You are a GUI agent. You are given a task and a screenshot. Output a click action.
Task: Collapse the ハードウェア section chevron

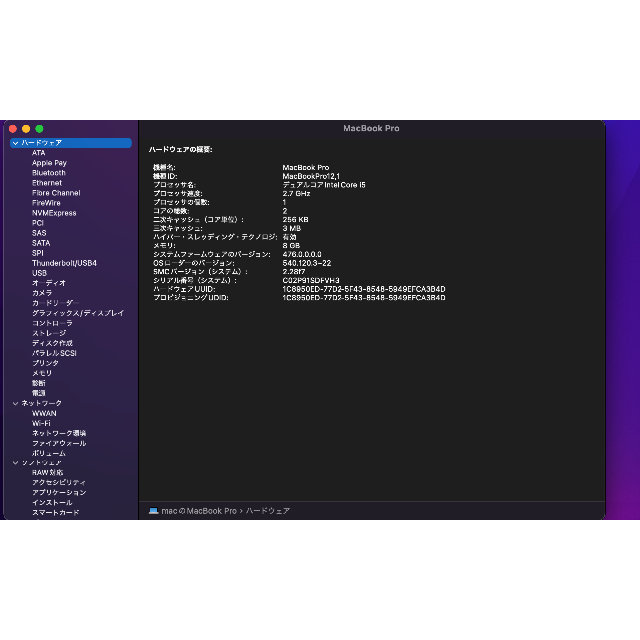[16, 143]
